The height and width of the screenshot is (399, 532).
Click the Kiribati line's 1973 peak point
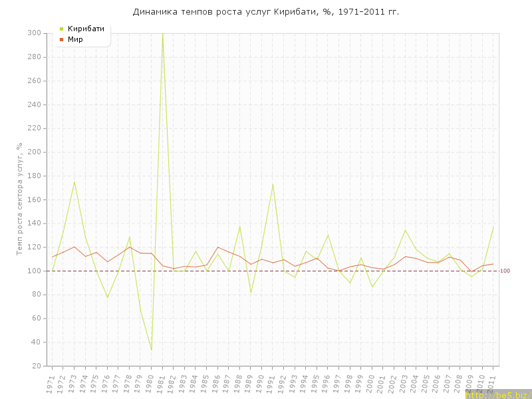(x=74, y=182)
